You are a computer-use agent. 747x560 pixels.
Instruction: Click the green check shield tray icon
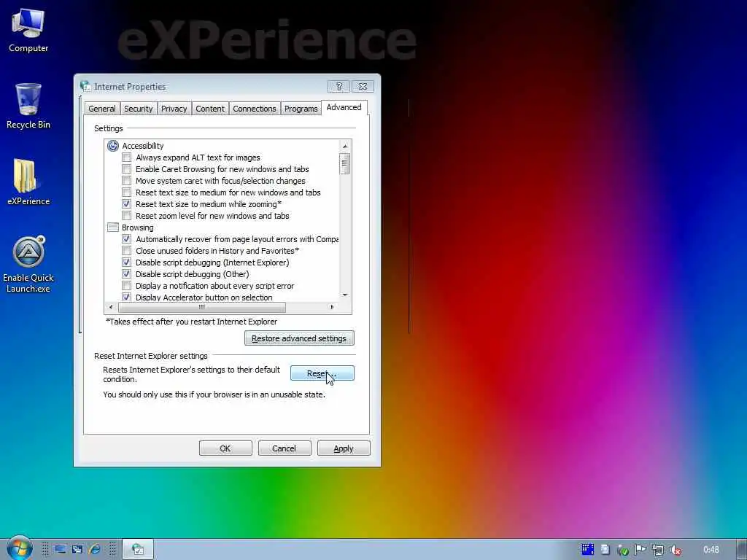(623, 550)
